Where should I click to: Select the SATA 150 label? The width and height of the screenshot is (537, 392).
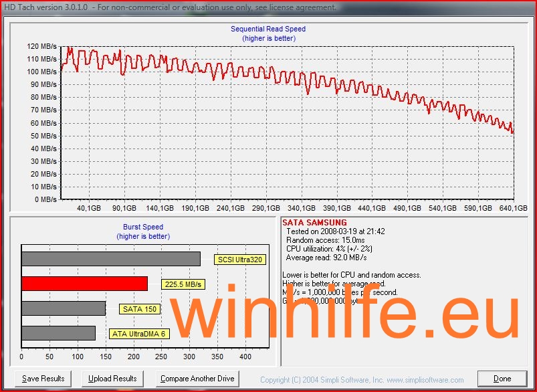point(139,309)
